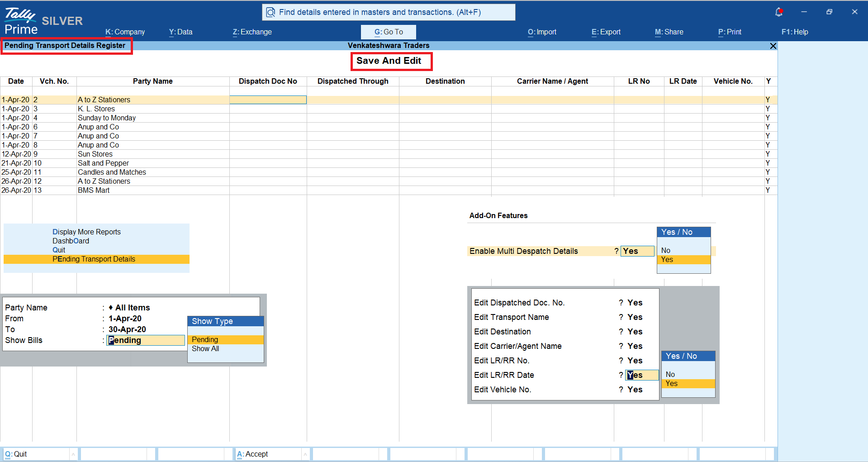Image resolution: width=868 pixels, height=462 pixels.
Task: Click the G: Go To button
Action: click(389, 32)
